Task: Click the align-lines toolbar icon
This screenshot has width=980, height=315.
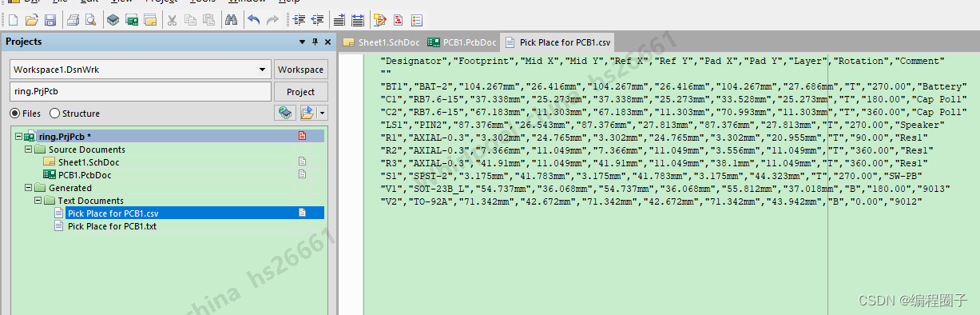Action: (339, 20)
